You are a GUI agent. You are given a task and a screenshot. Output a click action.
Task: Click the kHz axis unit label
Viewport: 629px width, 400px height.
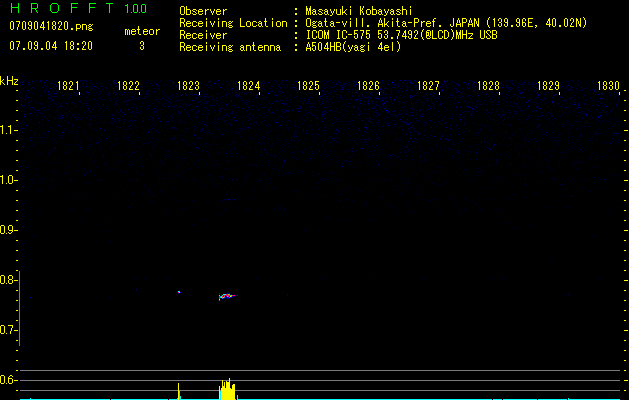9,81
